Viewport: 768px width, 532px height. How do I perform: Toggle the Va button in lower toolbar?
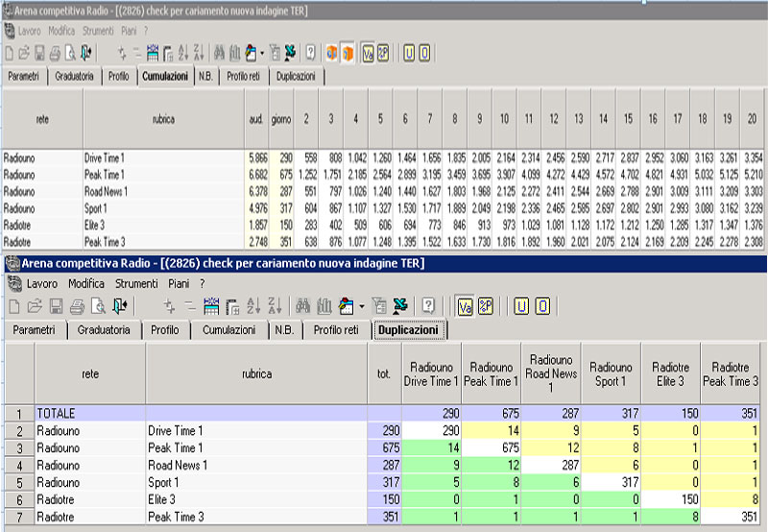point(463,306)
